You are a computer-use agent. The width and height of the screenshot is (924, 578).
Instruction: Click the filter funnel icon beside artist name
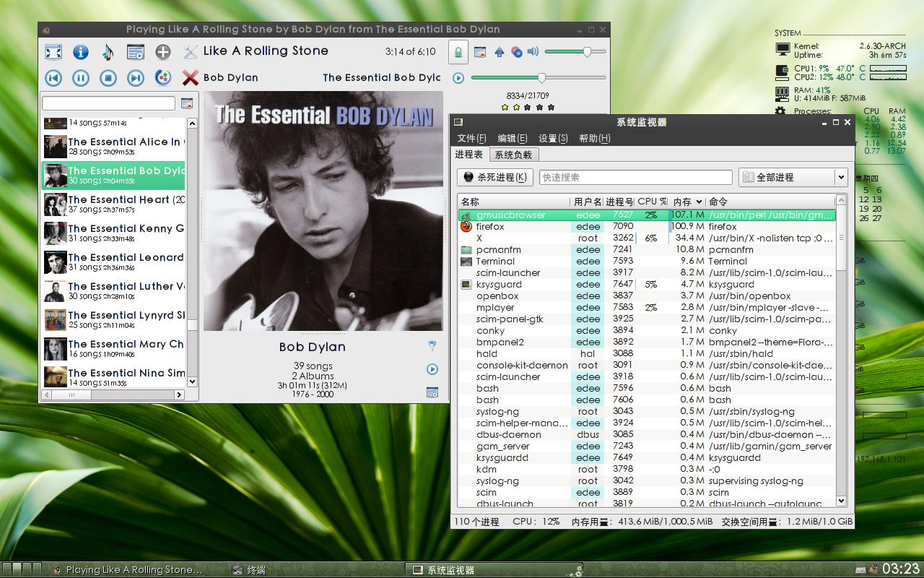(432, 346)
